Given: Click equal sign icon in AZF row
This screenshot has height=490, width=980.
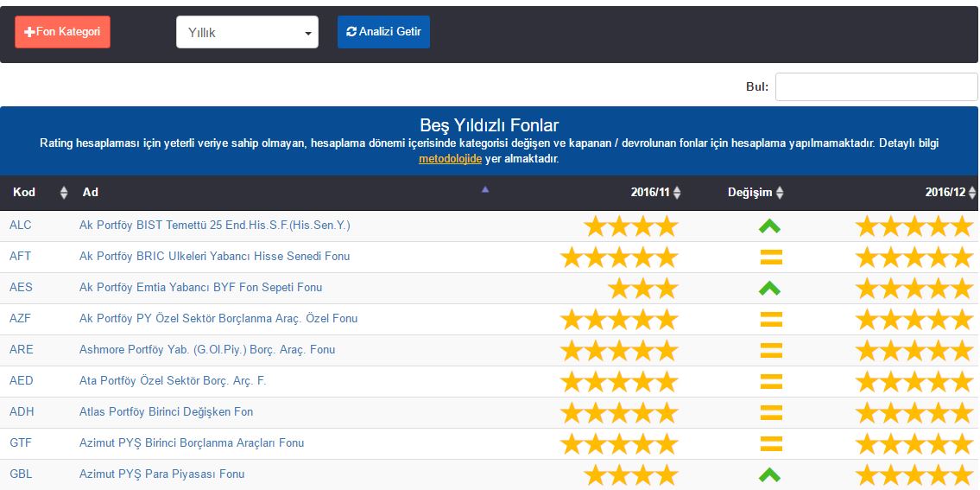Looking at the screenshot, I should [x=771, y=319].
